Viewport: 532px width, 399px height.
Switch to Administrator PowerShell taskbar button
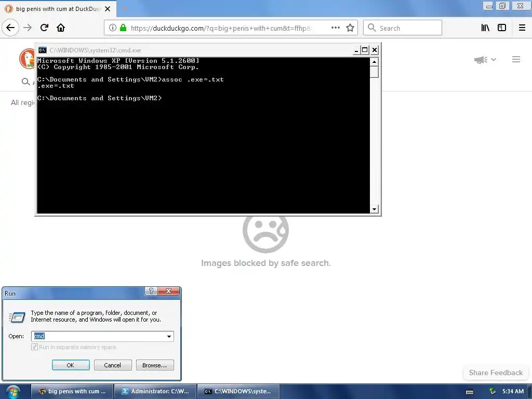(x=155, y=391)
